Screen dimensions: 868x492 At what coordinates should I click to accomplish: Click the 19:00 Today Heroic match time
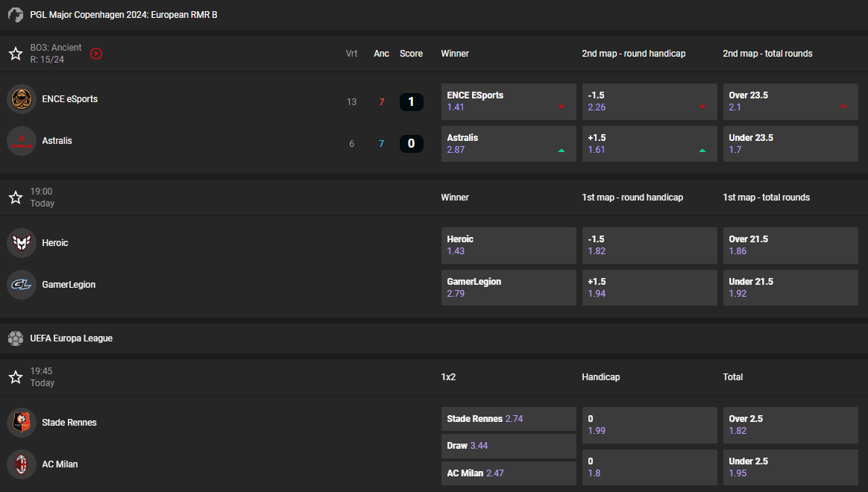(x=42, y=198)
